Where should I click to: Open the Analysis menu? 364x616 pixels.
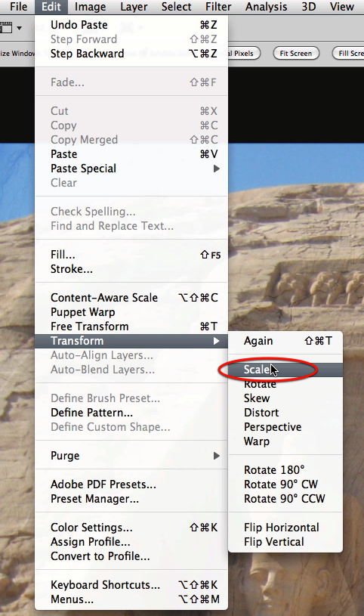click(267, 7)
